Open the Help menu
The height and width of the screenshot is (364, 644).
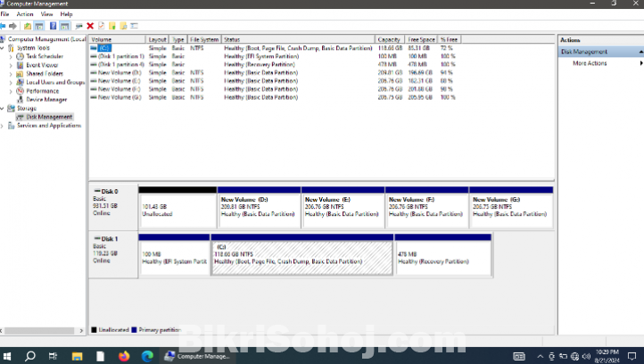point(66,14)
